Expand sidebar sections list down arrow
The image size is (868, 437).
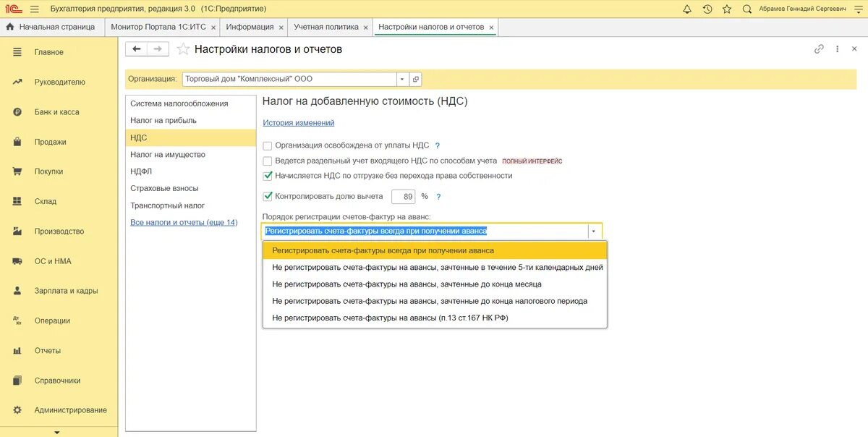tap(58, 432)
